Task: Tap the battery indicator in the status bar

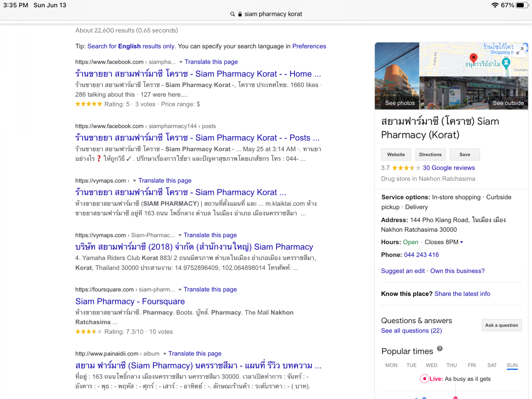Action: click(x=522, y=5)
